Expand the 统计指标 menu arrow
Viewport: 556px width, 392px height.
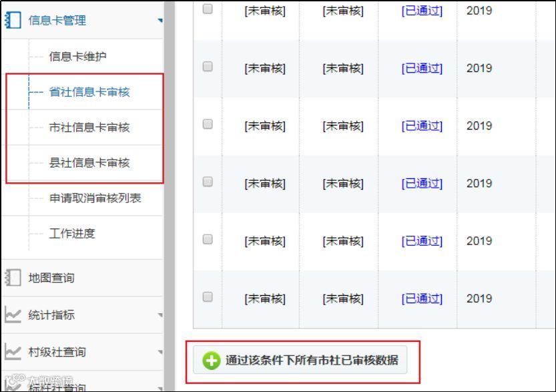160,315
